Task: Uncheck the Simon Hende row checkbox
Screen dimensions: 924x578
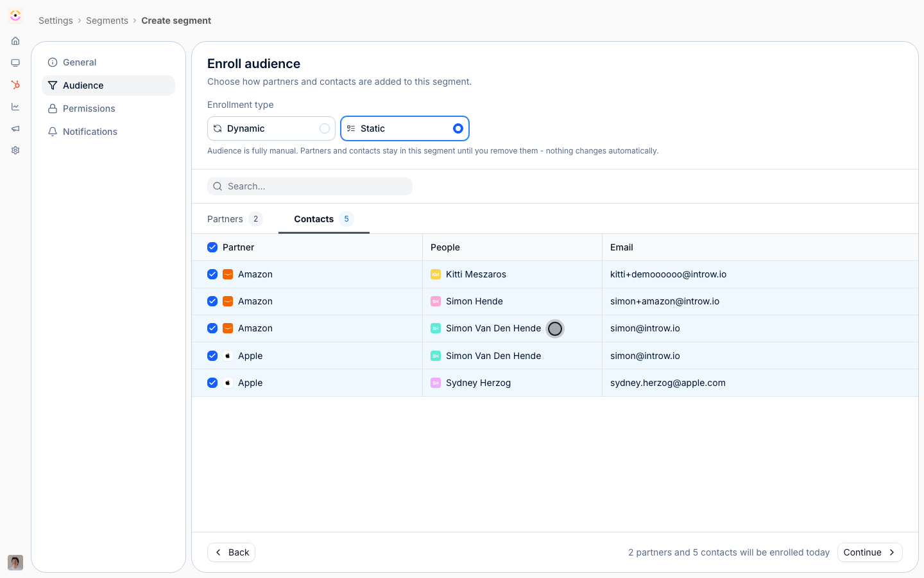Action: point(212,301)
